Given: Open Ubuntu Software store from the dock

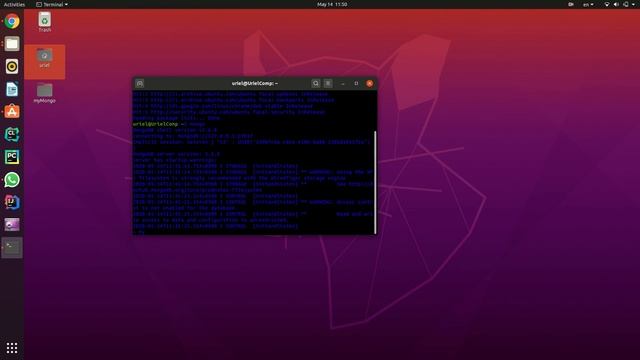Looking at the screenshot, I should (12, 111).
